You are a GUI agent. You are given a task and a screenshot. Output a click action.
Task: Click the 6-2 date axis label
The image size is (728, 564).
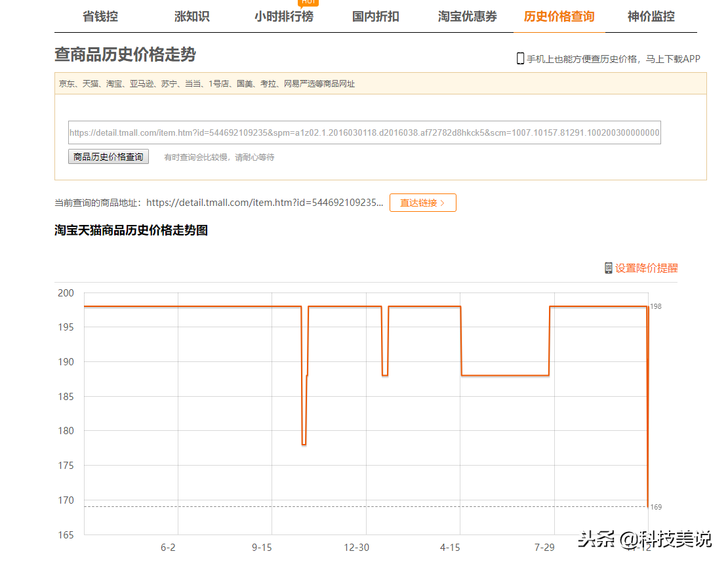tap(168, 548)
